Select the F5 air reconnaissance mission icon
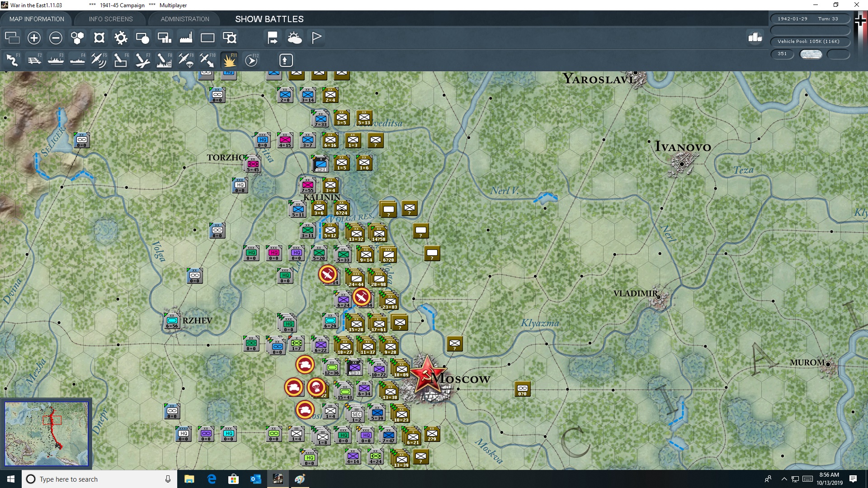Screen dimensions: 868x488 tap(99, 60)
